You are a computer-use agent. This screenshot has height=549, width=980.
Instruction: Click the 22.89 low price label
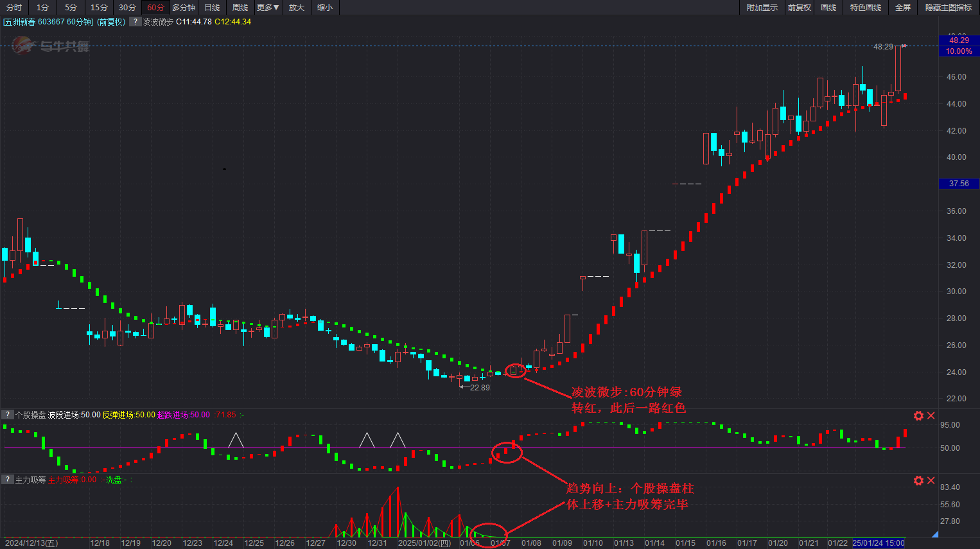point(480,388)
